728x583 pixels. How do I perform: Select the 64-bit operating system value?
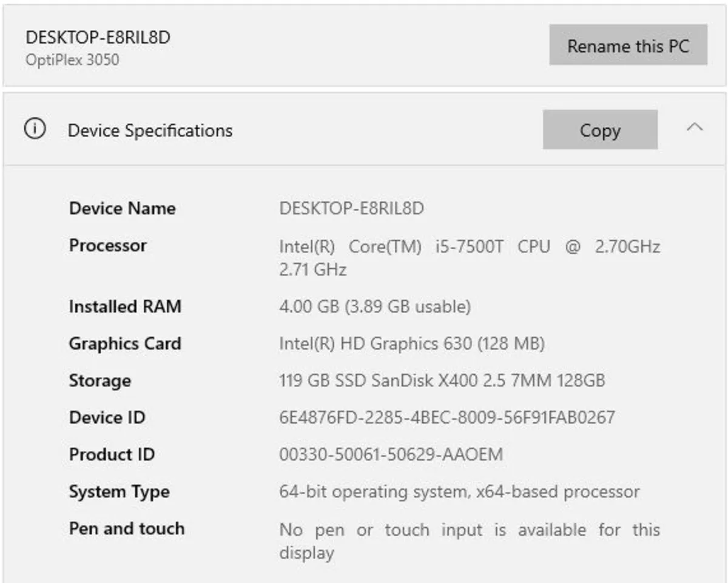[459, 491]
